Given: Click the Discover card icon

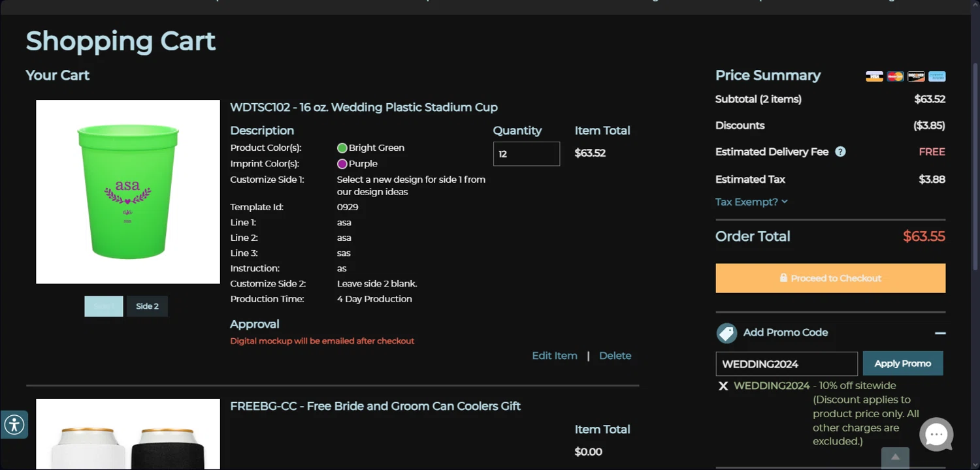Looking at the screenshot, I should [916, 76].
